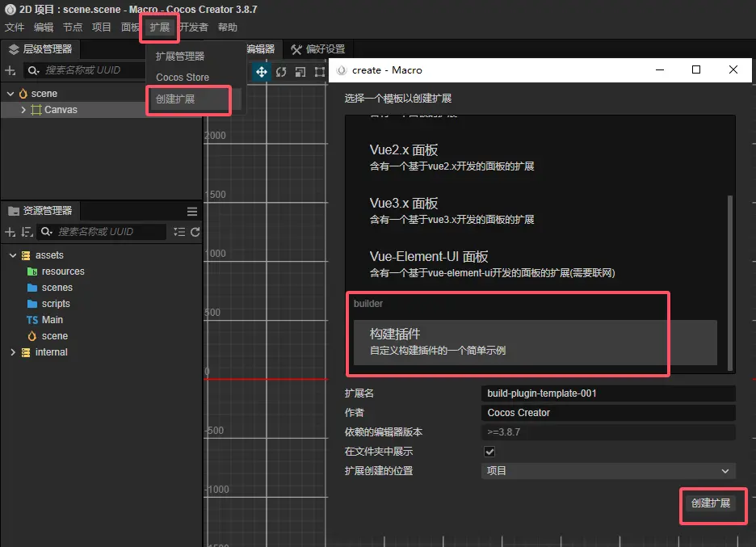Click the create dialog title icon

pyautogui.click(x=342, y=70)
